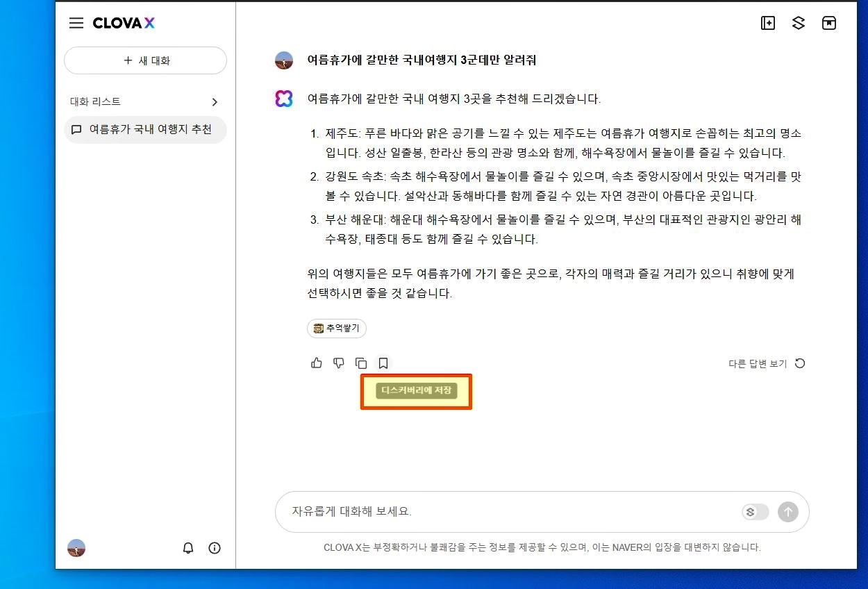Open the hamburger menu beside CLOVA X
Viewport: 868px width, 589px height.
click(x=76, y=23)
